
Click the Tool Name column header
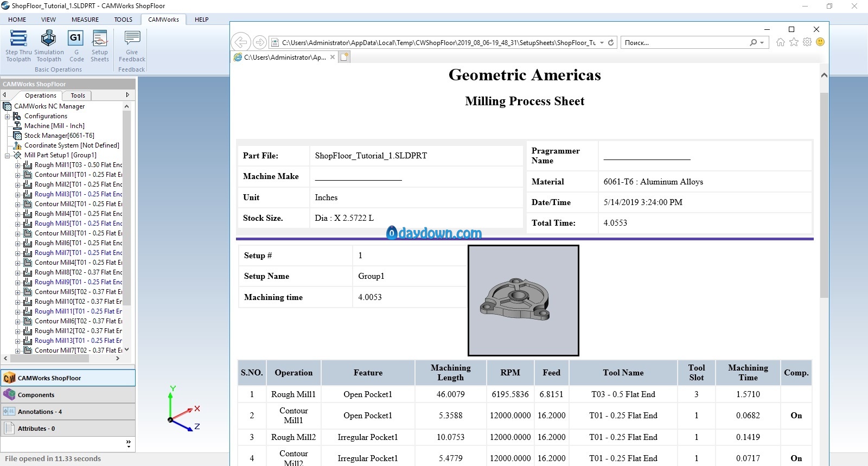[x=623, y=373]
